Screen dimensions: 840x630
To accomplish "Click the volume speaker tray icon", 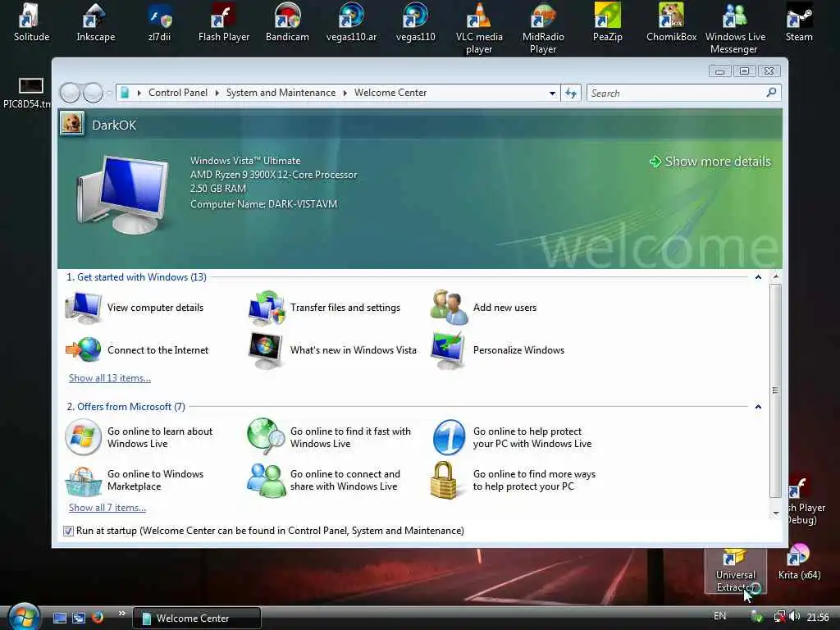I will pyautogui.click(x=794, y=617).
